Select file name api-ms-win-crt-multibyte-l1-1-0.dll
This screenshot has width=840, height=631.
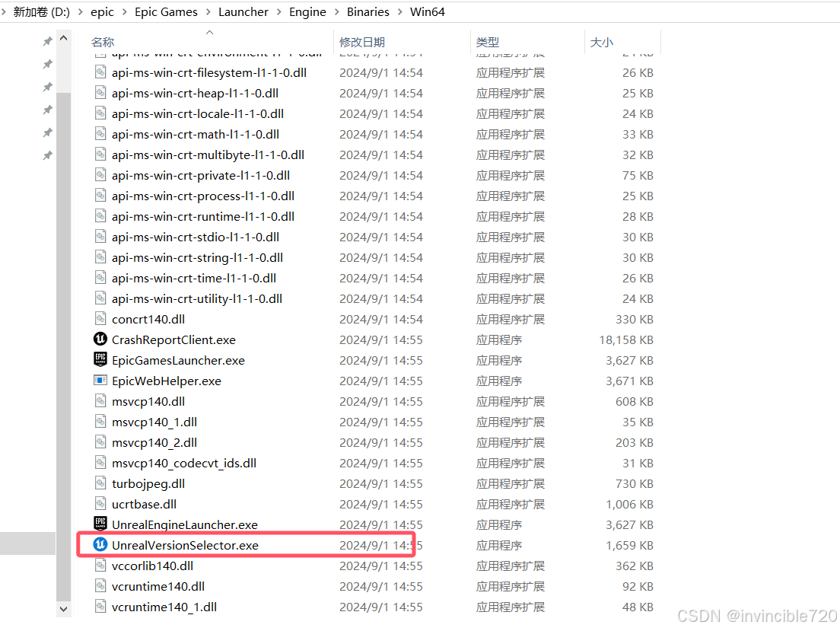coord(208,155)
